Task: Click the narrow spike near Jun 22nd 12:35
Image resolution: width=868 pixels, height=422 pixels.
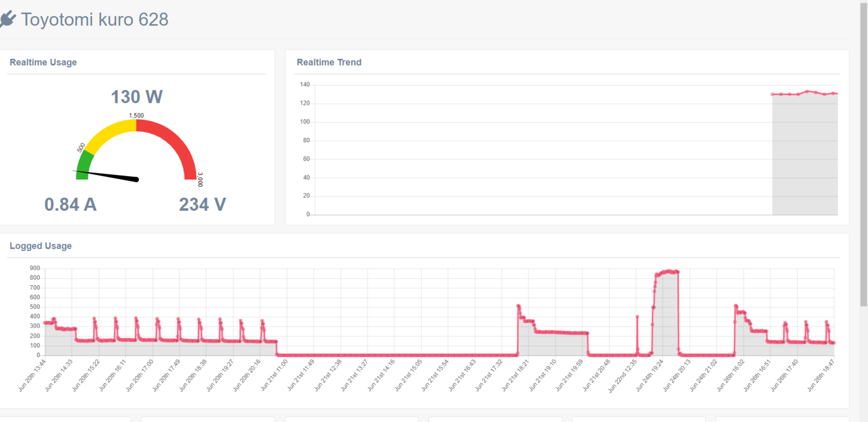Action: [x=637, y=317]
